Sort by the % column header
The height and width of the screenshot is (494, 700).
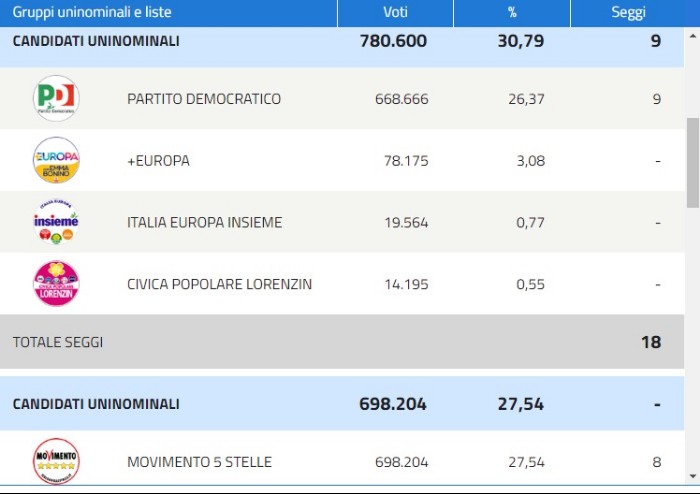coord(511,12)
